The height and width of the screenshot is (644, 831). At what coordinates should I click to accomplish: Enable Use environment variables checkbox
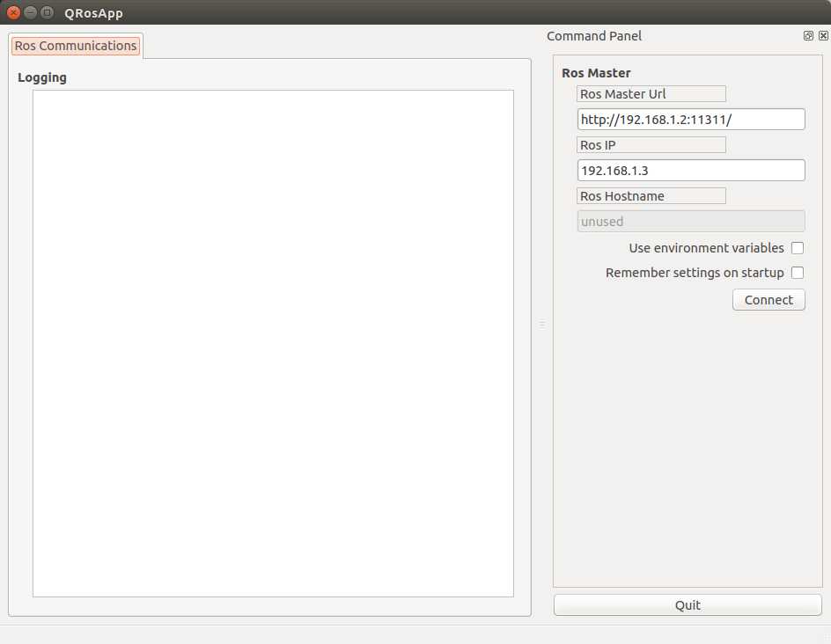(797, 248)
